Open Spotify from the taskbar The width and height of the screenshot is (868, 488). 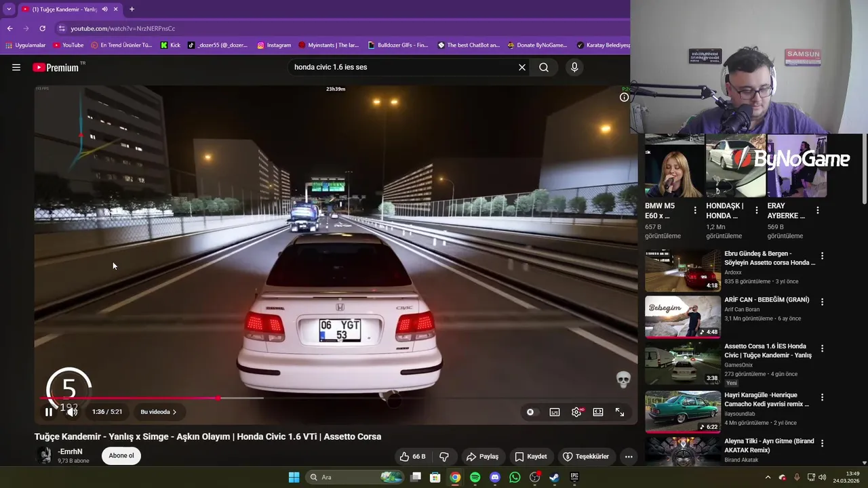click(x=475, y=477)
